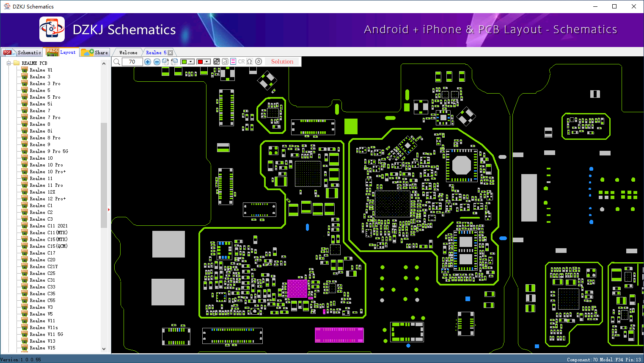Click the Version:1.0.0.55 status text
The height and width of the screenshot is (363, 644).
(21, 360)
